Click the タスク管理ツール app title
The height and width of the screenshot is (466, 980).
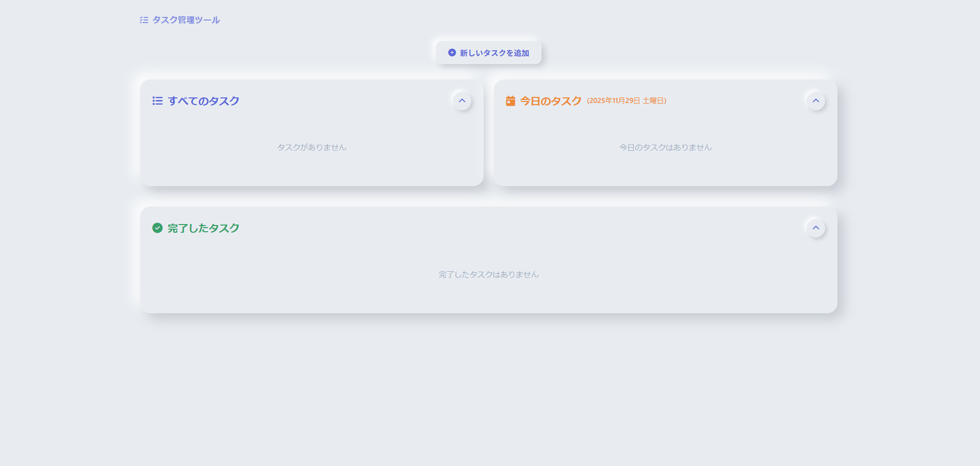tap(186, 20)
